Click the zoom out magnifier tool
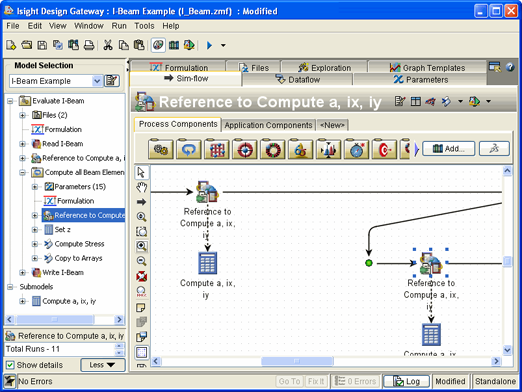The width and height of the screenshot is (522, 392). click(x=141, y=261)
